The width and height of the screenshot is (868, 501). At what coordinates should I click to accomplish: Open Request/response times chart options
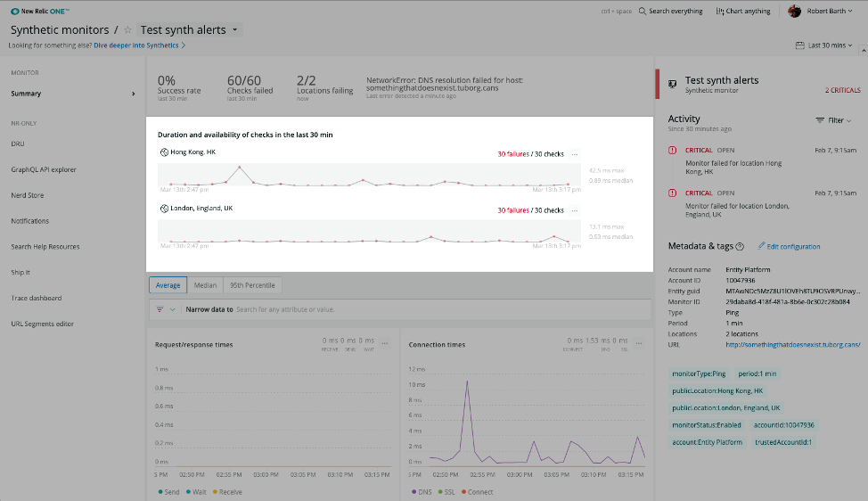click(x=385, y=344)
